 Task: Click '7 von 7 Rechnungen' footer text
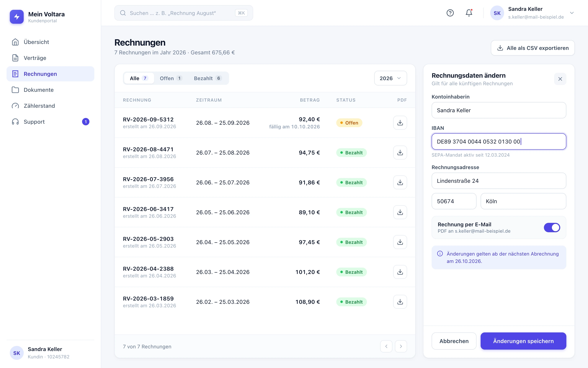(147, 347)
